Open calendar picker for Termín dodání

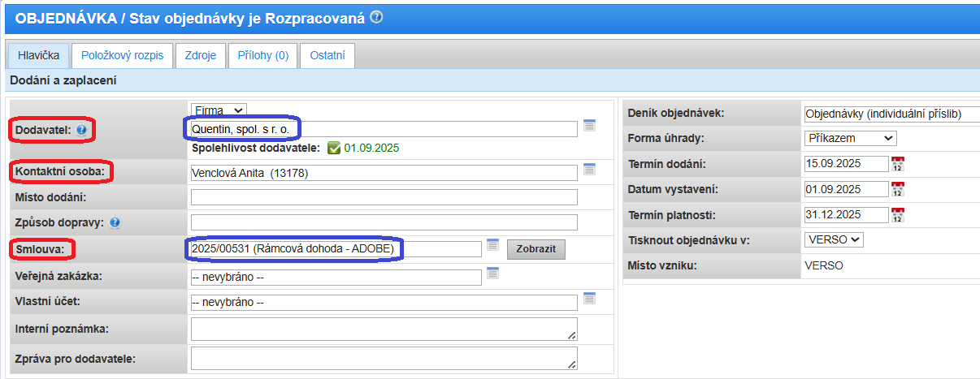point(898,164)
